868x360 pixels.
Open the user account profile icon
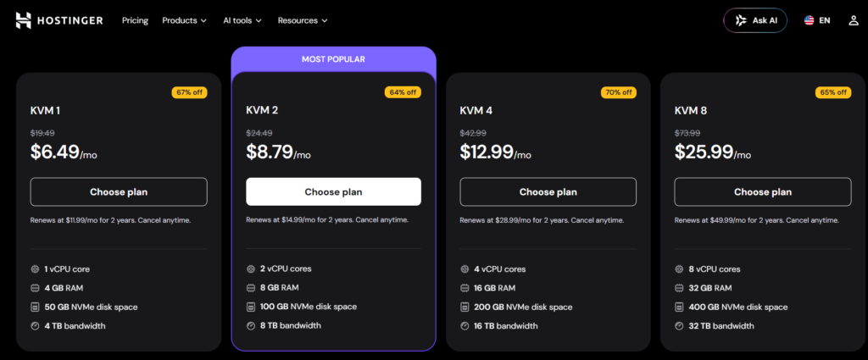(x=853, y=20)
